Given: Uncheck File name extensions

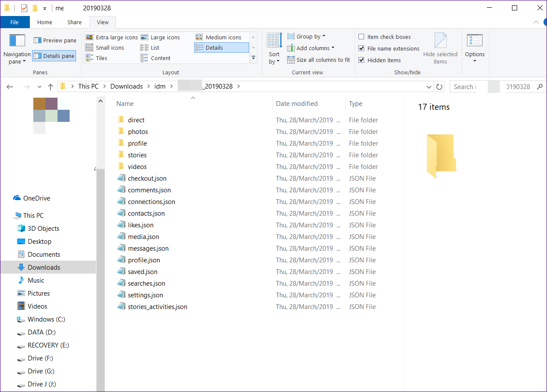Looking at the screenshot, I should click(x=361, y=49).
